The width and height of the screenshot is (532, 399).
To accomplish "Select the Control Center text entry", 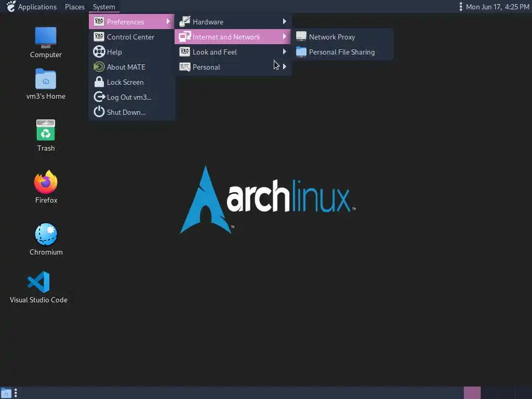I will 130,37.
